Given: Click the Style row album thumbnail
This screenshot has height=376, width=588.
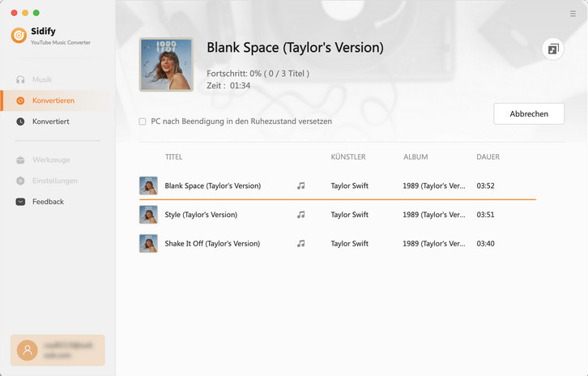Looking at the screenshot, I should (148, 215).
